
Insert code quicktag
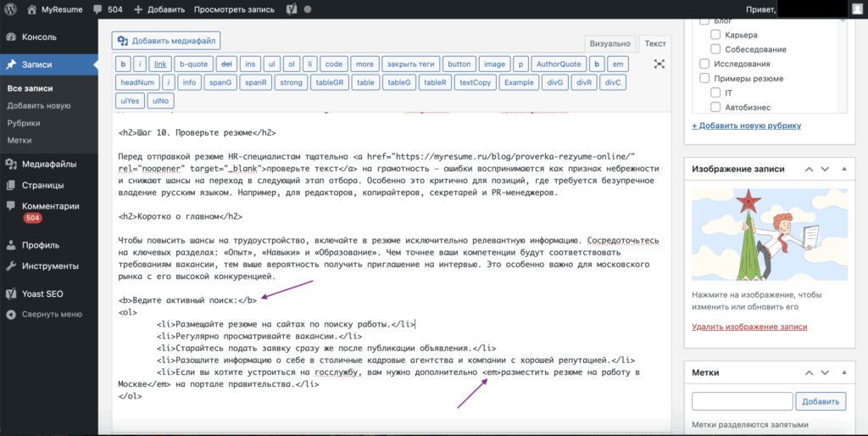334,64
